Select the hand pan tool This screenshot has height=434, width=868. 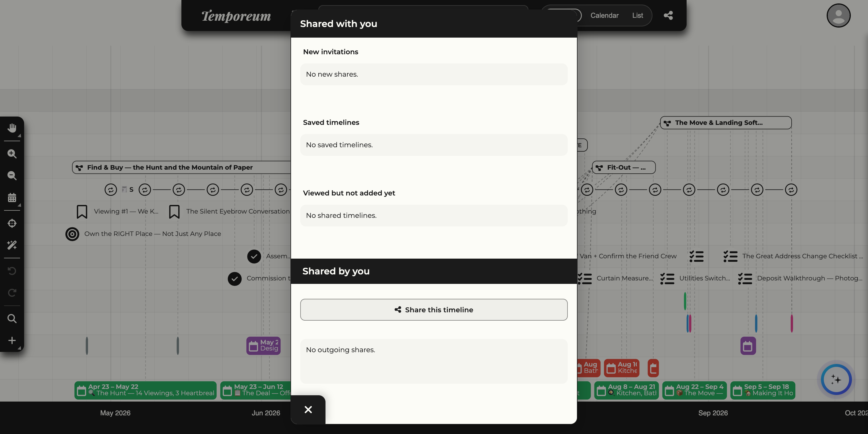tap(12, 128)
